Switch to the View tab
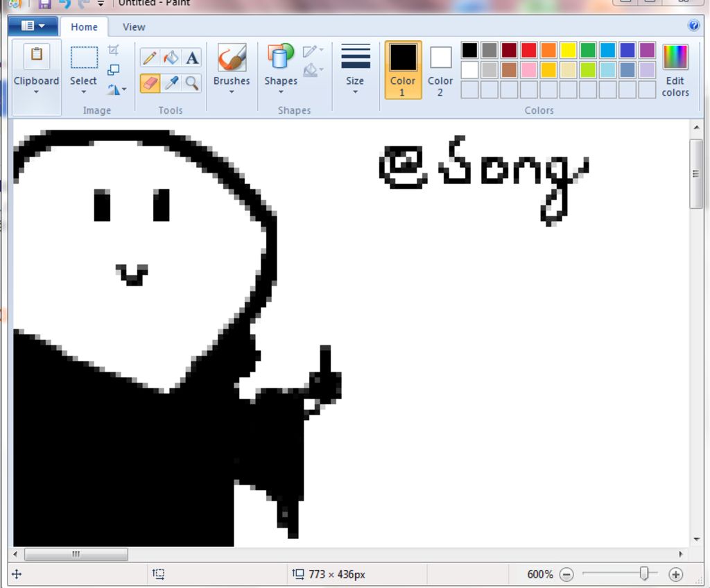The height and width of the screenshot is (588, 710). coord(134,27)
